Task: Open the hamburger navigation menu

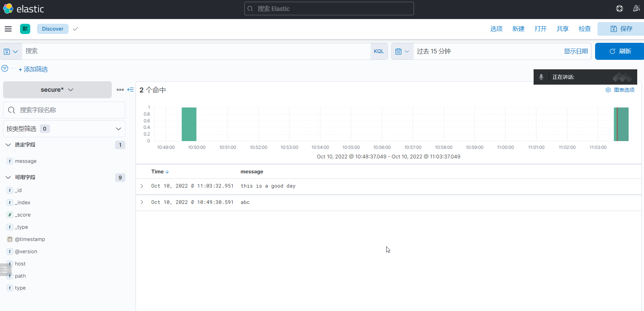Action: tap(8, 29)
